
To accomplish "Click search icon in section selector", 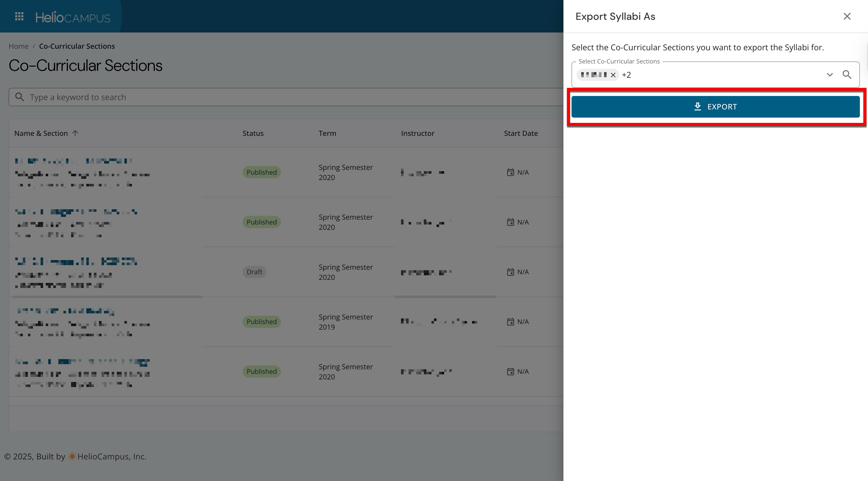I will pyautogui.click(x=847, y=74).
